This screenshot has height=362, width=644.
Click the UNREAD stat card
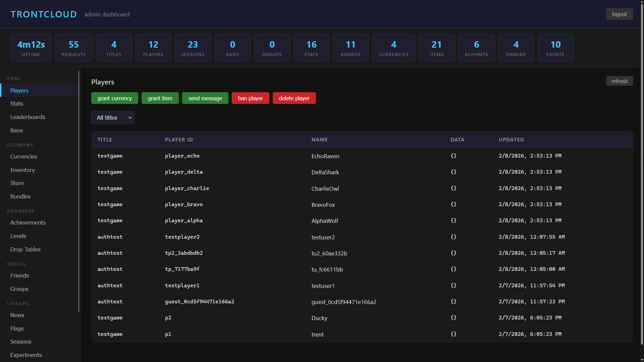pyautogui.click(x=516, y=47)
